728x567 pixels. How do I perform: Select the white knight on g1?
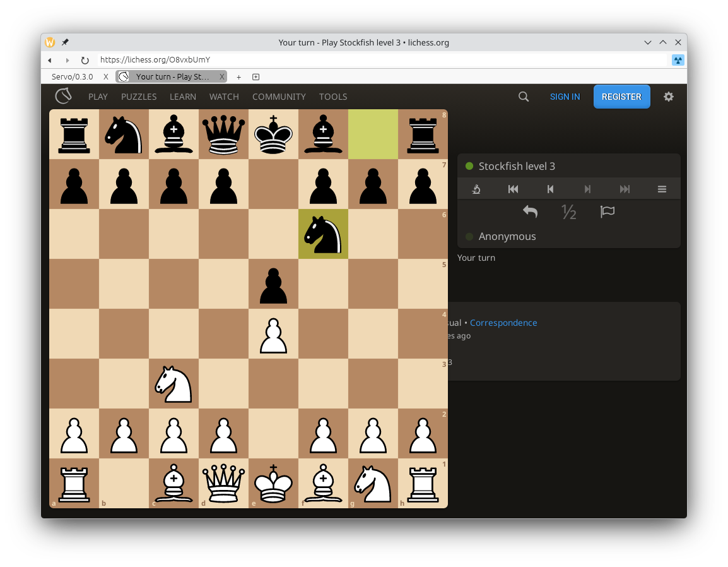pyautogui.click(x=373, y=484)
